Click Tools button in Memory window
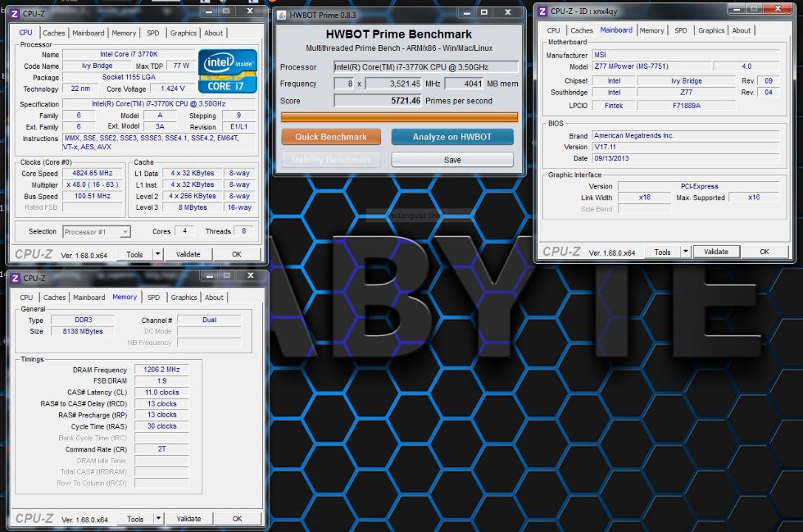Viewport: 803px width, 532px height. (x=135, y=518)
